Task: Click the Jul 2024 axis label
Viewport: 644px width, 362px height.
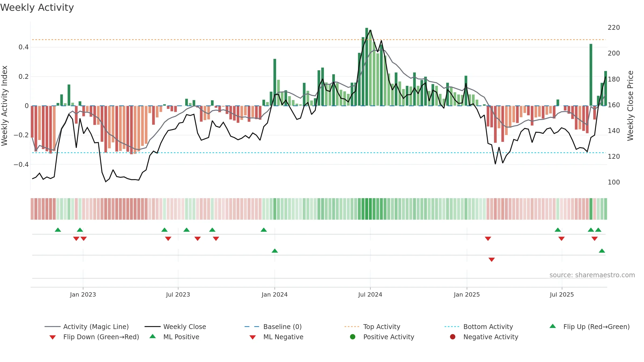Action: 370,294
